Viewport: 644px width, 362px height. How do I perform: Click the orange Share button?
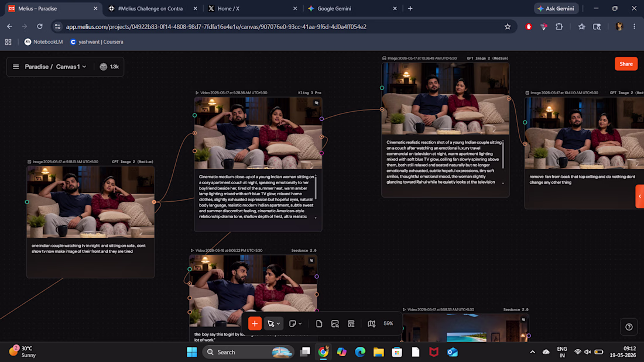coord(626,64)
